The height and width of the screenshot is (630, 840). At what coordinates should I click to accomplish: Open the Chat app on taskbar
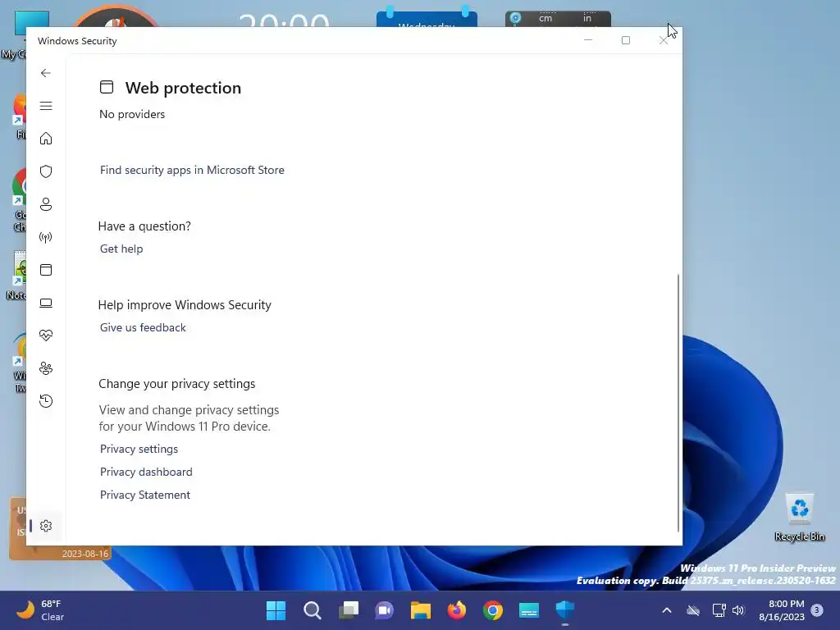click(x=384, y=610)
